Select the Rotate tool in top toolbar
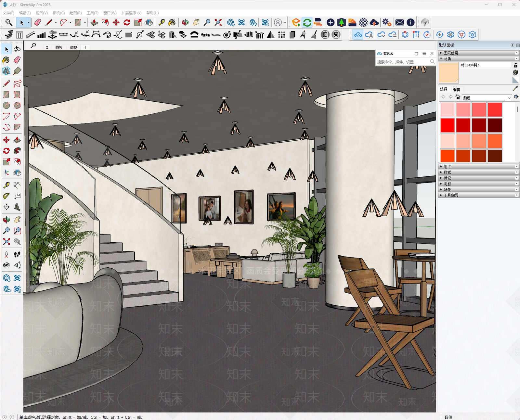 point(127,22)
